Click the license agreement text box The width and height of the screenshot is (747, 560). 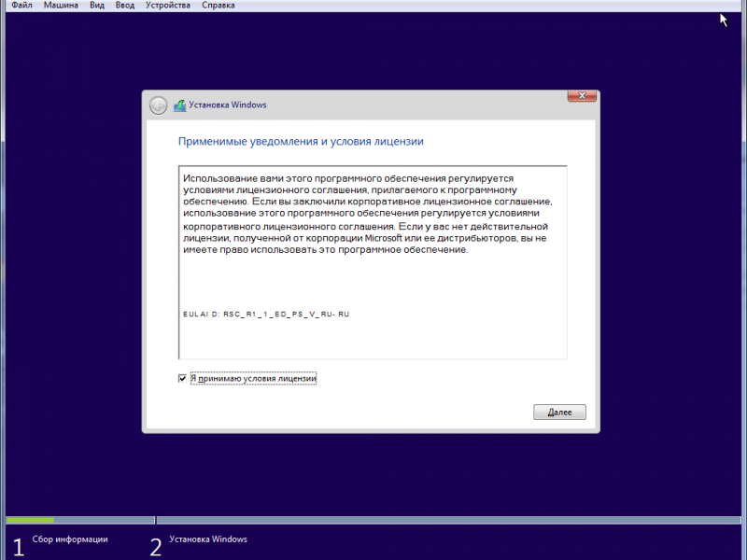(x=373, y=262)
